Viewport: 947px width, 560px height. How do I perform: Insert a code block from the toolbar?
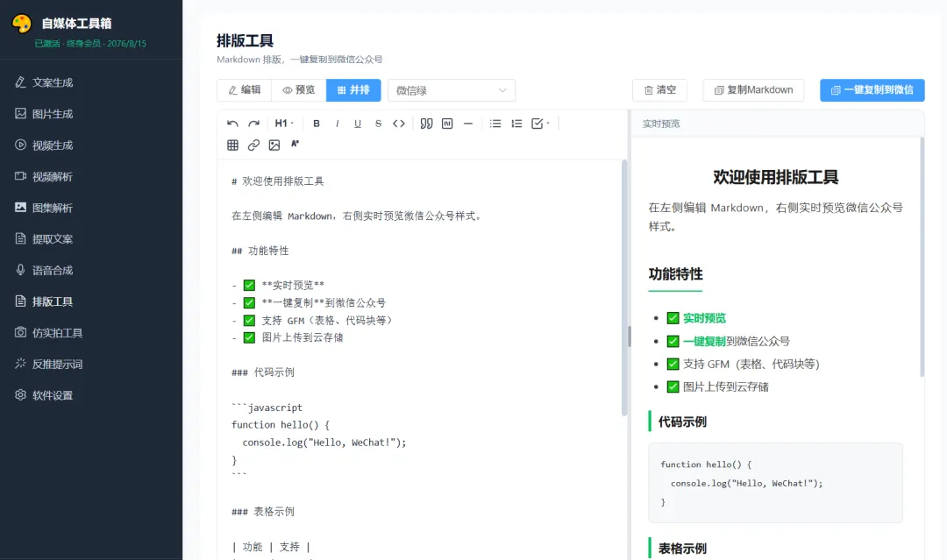[x=447, y=124]
